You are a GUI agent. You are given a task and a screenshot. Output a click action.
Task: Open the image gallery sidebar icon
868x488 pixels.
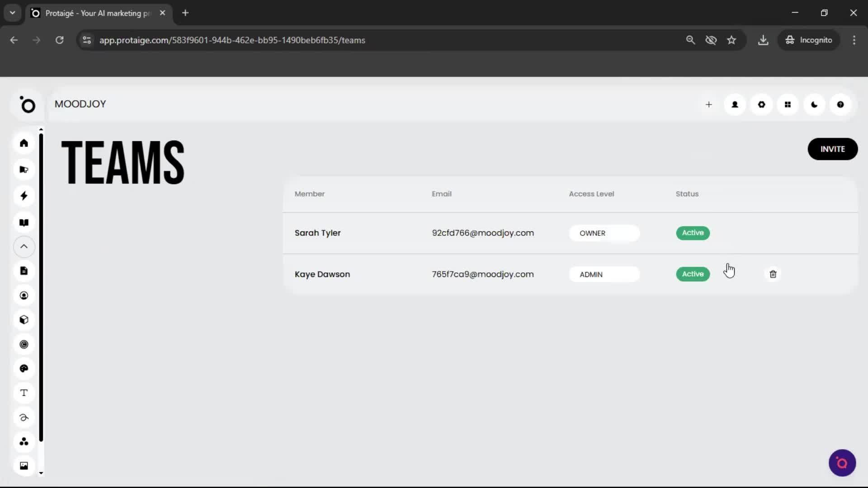[x=24, y=465]
